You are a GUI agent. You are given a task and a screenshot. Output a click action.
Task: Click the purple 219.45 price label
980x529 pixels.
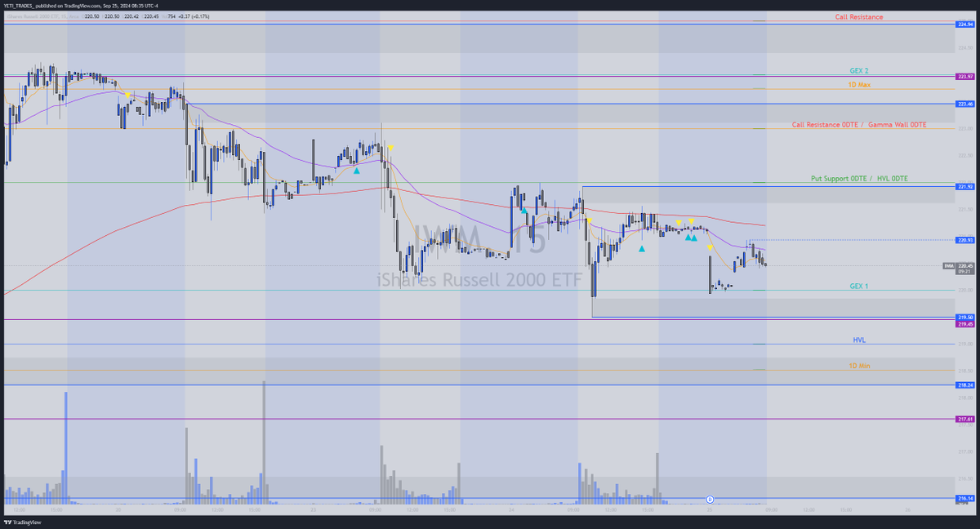click(965, 324)
